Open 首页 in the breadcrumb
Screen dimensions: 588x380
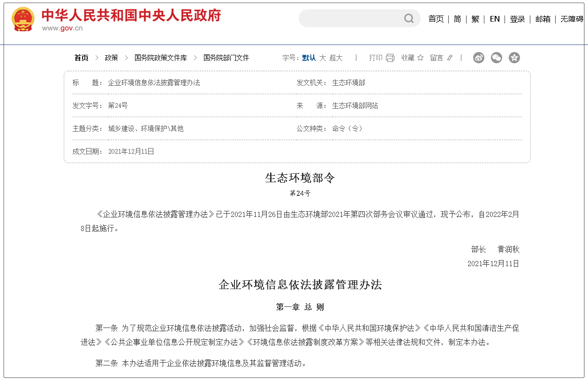coord(81,58)
